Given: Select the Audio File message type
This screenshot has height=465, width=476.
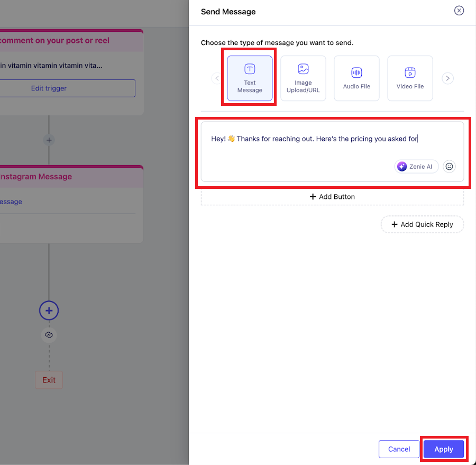Looking at the screenshot, I should point(357,78).
